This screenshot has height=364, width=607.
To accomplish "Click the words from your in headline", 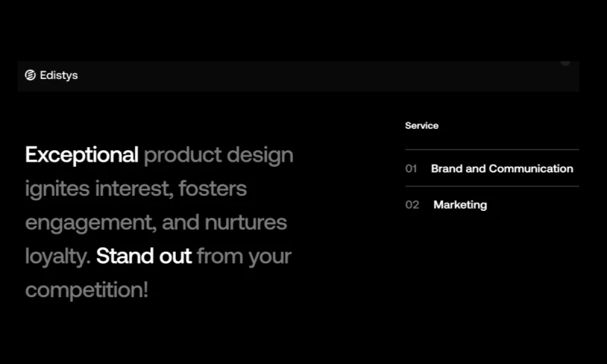I will [x=244, y=256].
